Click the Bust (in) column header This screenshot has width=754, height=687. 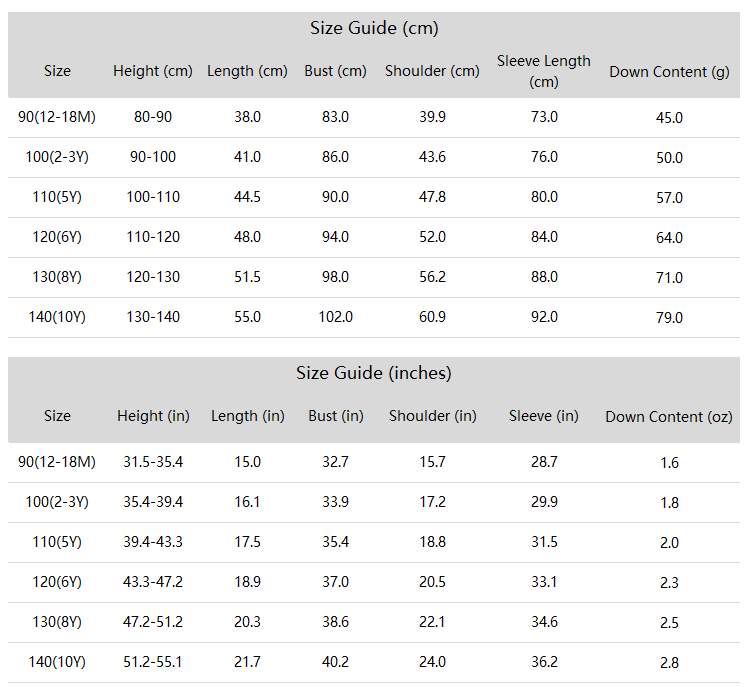[336, 415]
